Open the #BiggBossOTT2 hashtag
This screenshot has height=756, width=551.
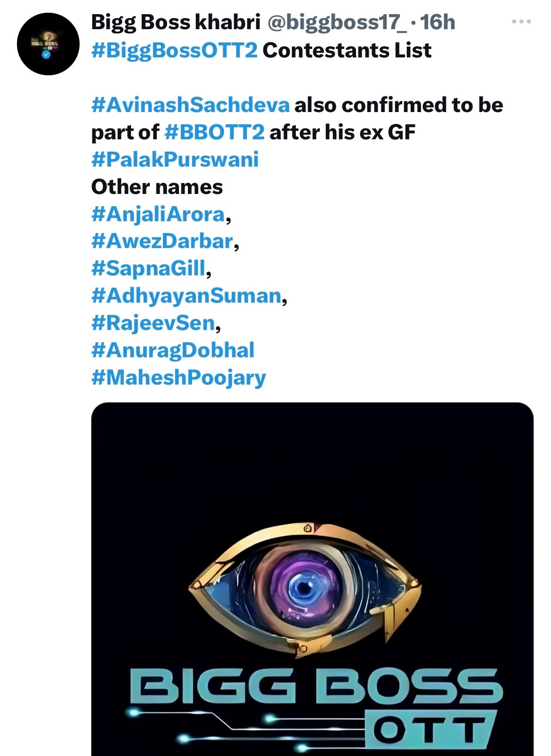point(174,50)
